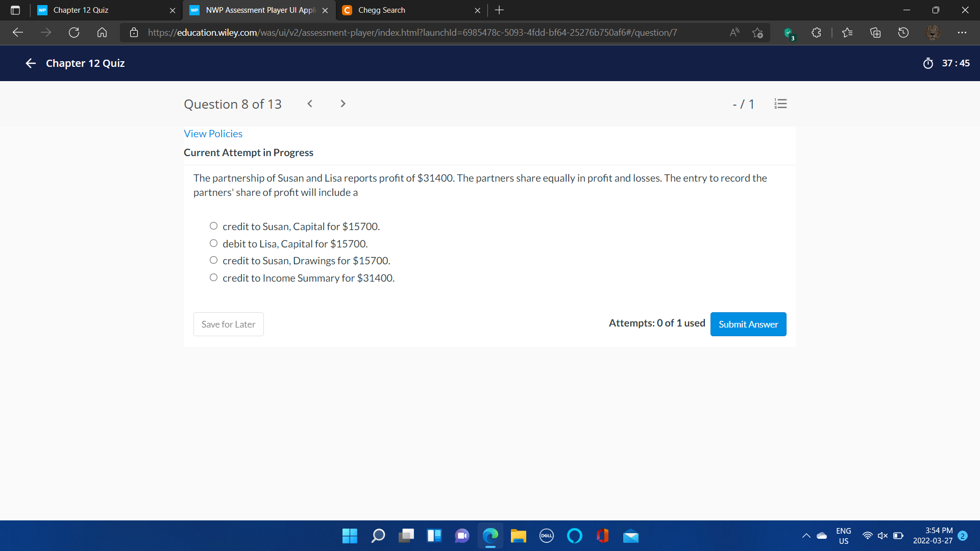Image resolution: width=980 pixels, height=551 pixels.
Task: Open the browser history icon
Action: [x=903, y=33]
